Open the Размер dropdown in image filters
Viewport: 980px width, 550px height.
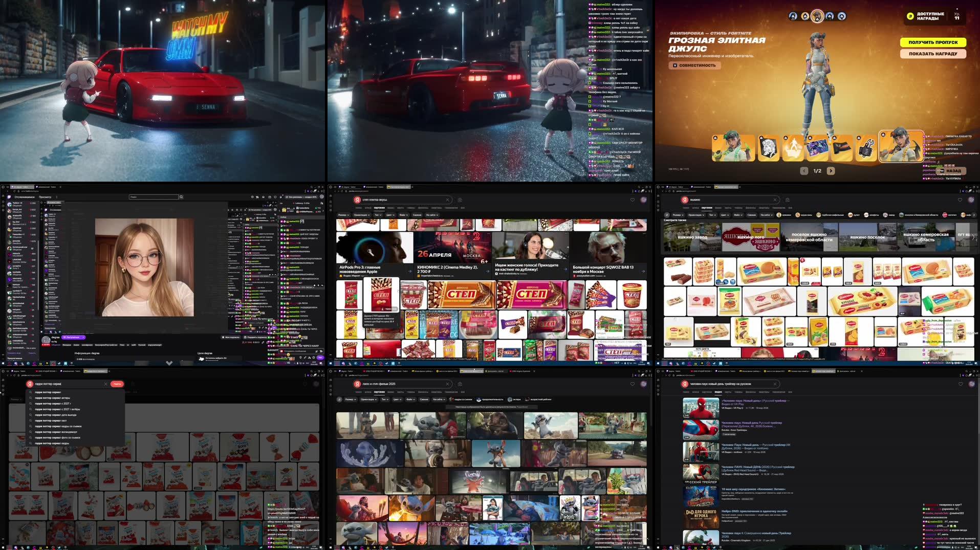click(x=342, y=214)
